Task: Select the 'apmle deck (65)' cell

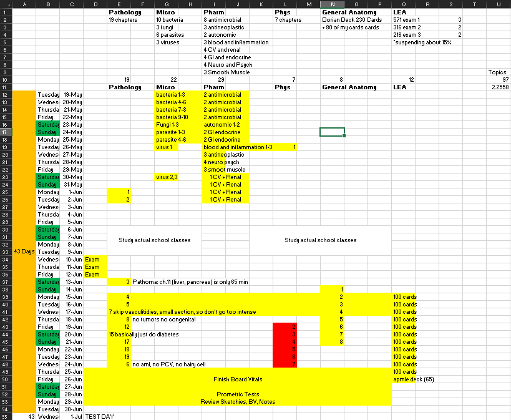Action: tap(413, 379)
